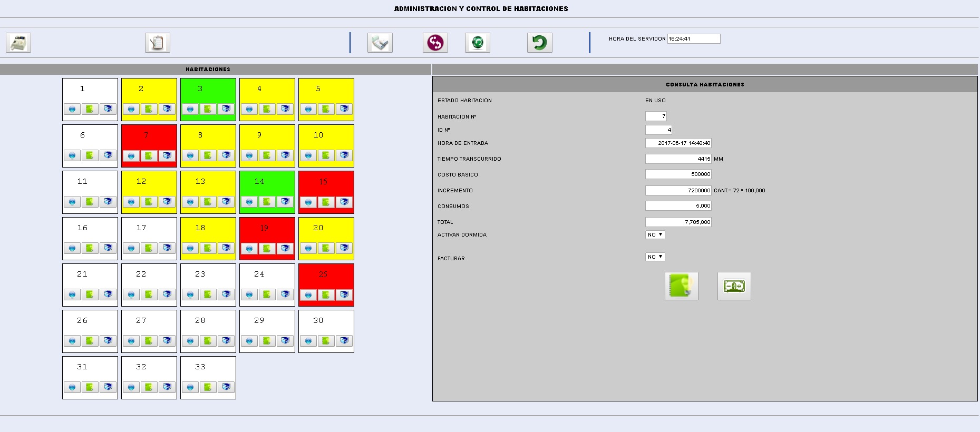The height and width of the screenshot is (432, 980).
Task: Click the TOTAL value field
Action: coord(678,222)
